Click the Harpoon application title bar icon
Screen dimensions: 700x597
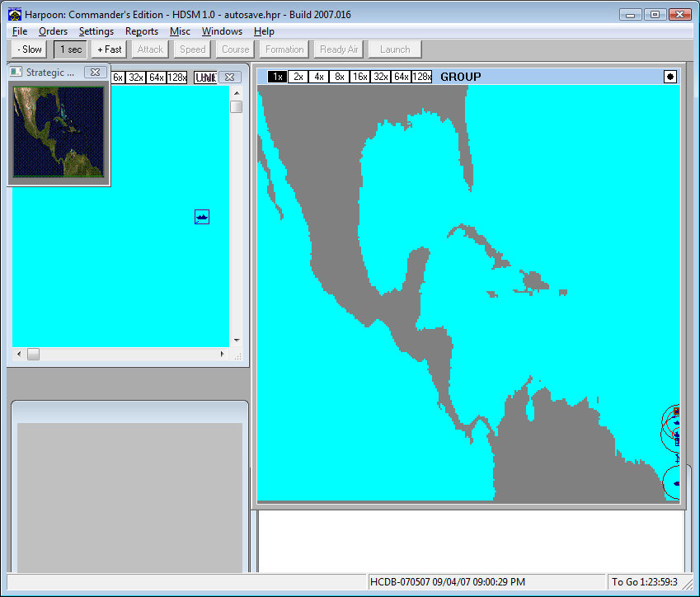[15, 14]
